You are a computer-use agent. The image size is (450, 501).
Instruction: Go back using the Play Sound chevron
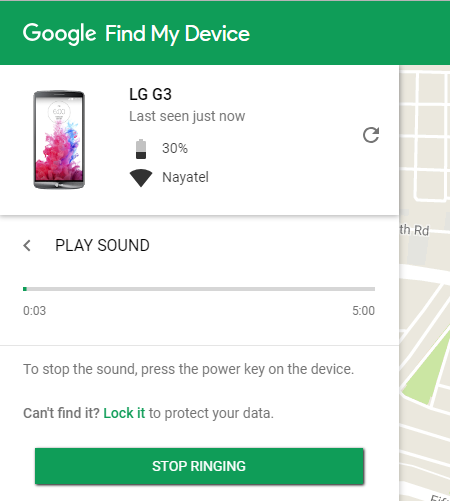pyautogui.click(x=27, y=246)
